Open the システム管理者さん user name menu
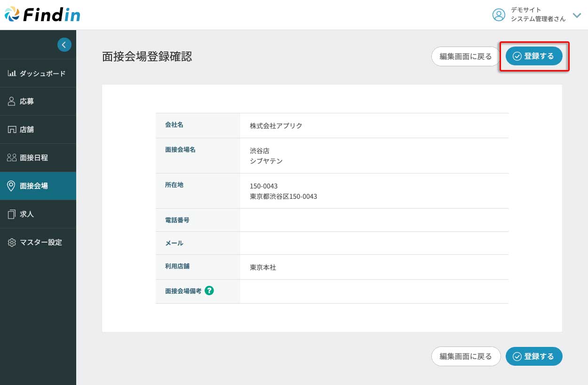The image size is (588, 385). coord(538,19)
